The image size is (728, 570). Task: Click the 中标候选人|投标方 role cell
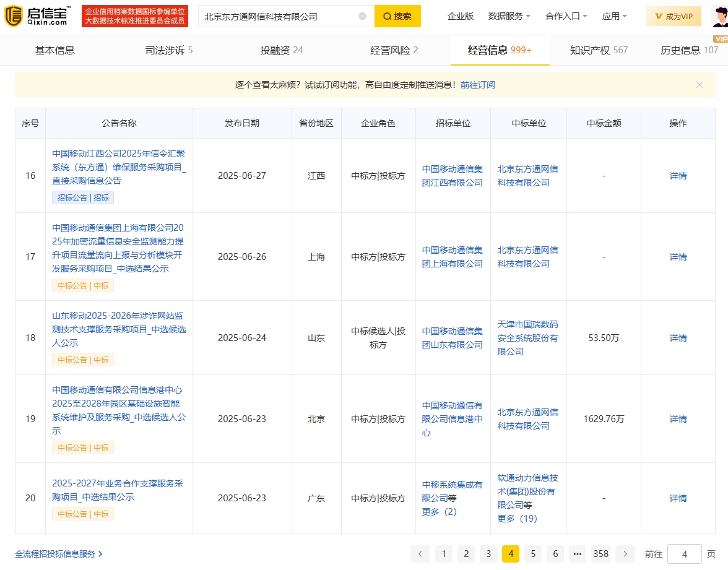pyautogui.click(x=378, y=338)
